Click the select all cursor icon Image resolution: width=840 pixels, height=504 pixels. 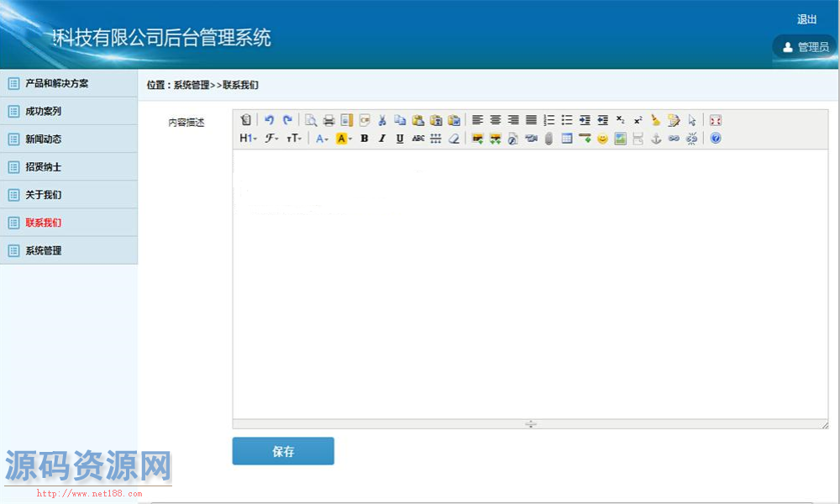[x=691, y=120]
